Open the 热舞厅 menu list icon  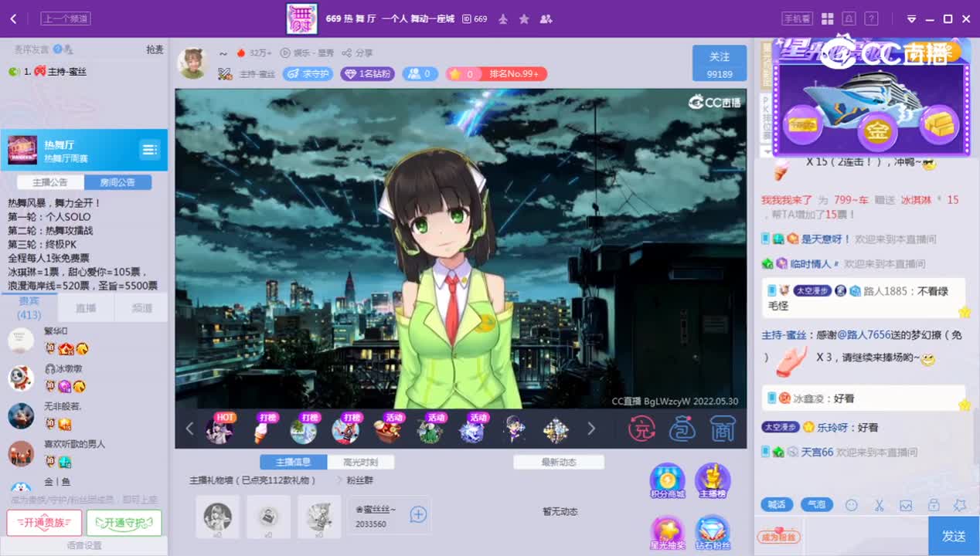point(149,150)
